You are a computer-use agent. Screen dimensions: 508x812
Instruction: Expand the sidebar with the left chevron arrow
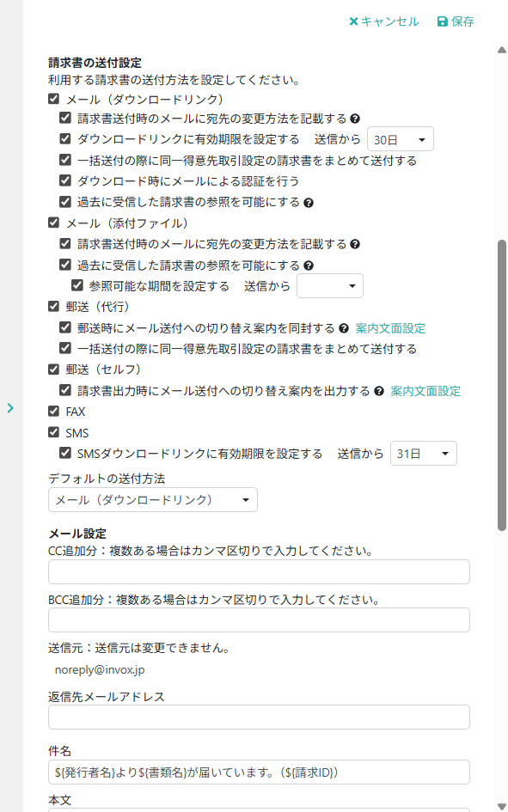tap(10, 408)
